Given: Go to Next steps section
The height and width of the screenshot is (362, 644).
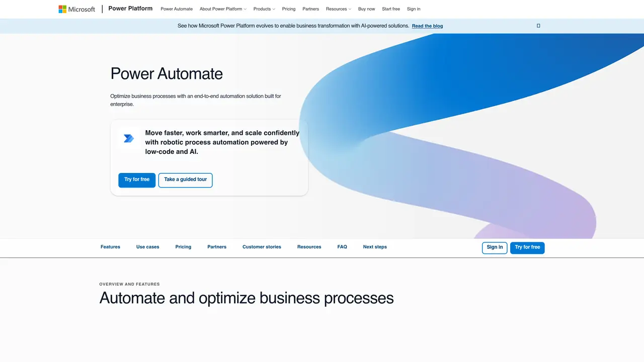Looking at the screenshot, I should point(375,247).
